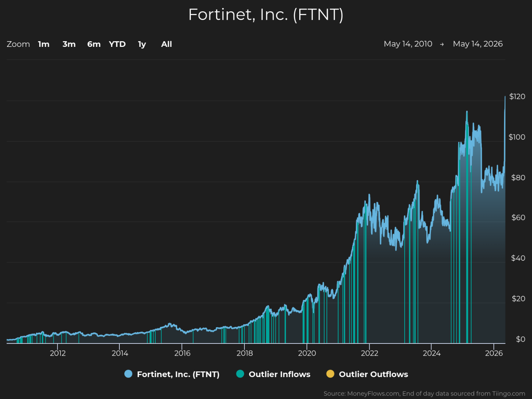Toggle Fortinet, Inc. (FTNT) series legend
The width and height of the screenshot is (532, 399).
click(x=172, y=374)
